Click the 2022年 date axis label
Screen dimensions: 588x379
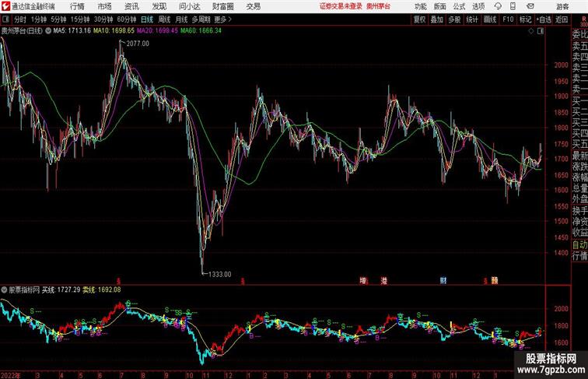pos(11,375)
